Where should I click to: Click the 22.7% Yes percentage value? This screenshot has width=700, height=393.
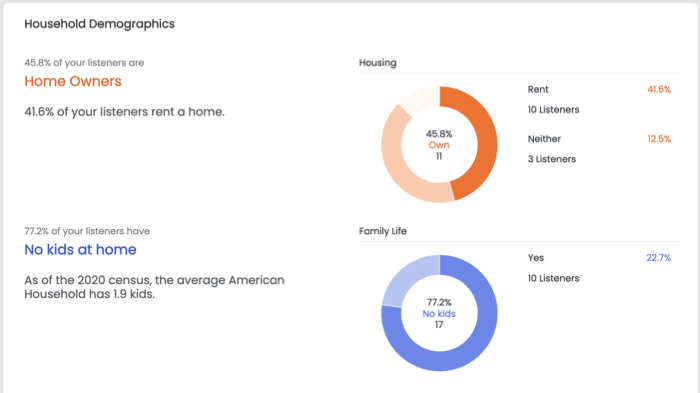(x=658, y=258)
